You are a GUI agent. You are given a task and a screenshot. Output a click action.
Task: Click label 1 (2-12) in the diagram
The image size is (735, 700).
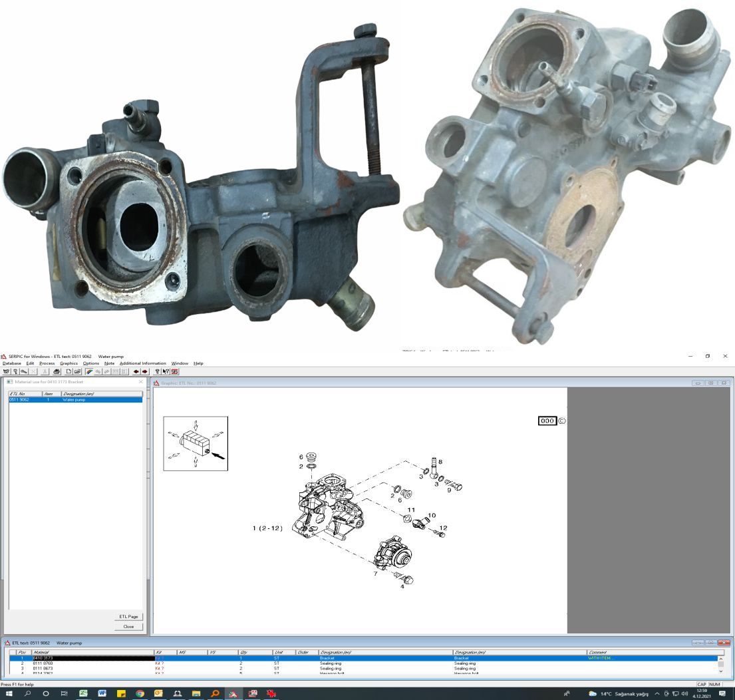coord(267,528)
